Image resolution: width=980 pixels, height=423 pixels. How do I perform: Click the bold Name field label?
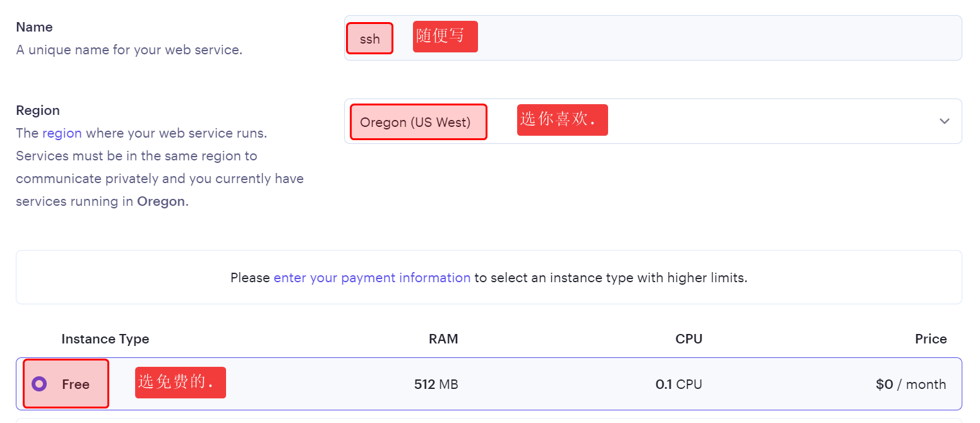(x=34, y=27)
